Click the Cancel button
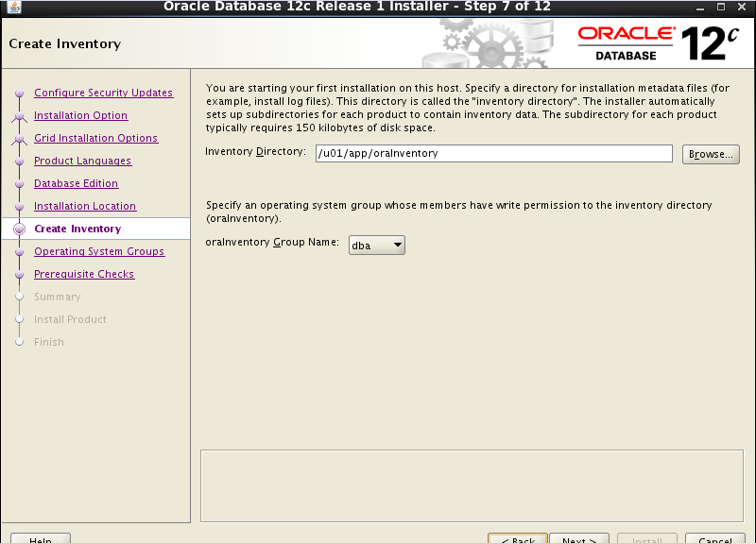This screenshot has width=756, height=544. pos(715,538)
